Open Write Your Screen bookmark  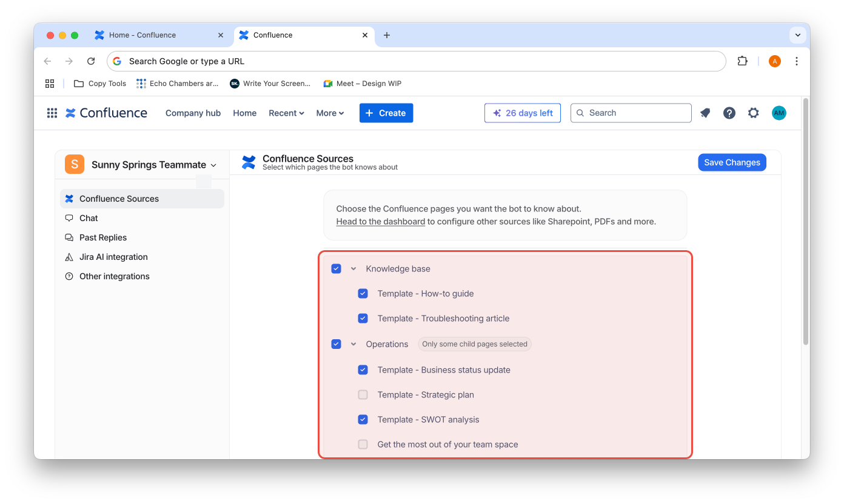(270, 84)
